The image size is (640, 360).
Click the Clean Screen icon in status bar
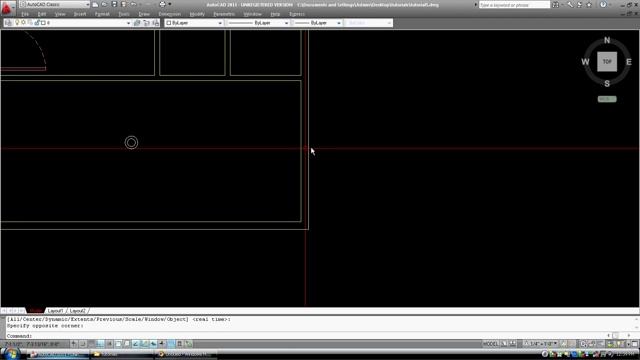(x=635, y=344)
